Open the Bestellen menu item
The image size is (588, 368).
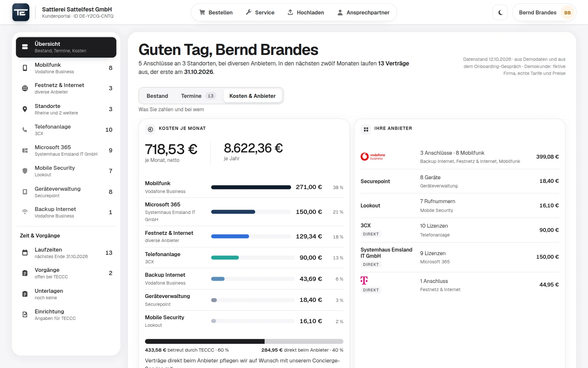pos(216,12)
